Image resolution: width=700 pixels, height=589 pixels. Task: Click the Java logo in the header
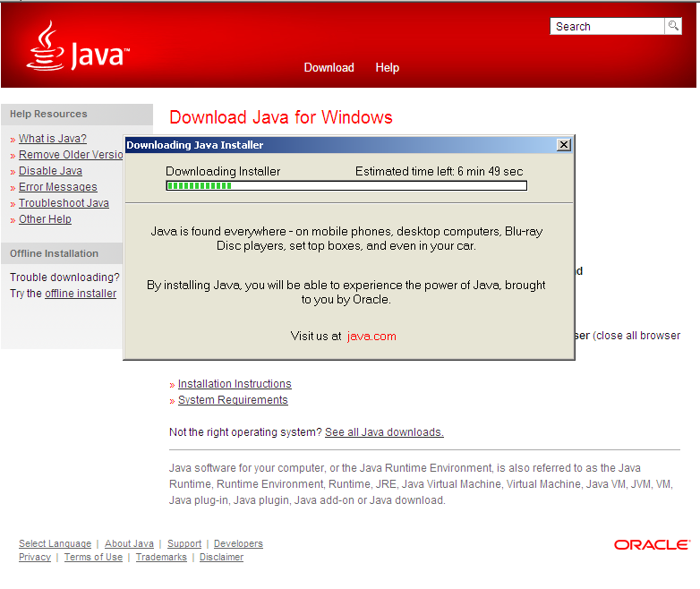(78, 46)
